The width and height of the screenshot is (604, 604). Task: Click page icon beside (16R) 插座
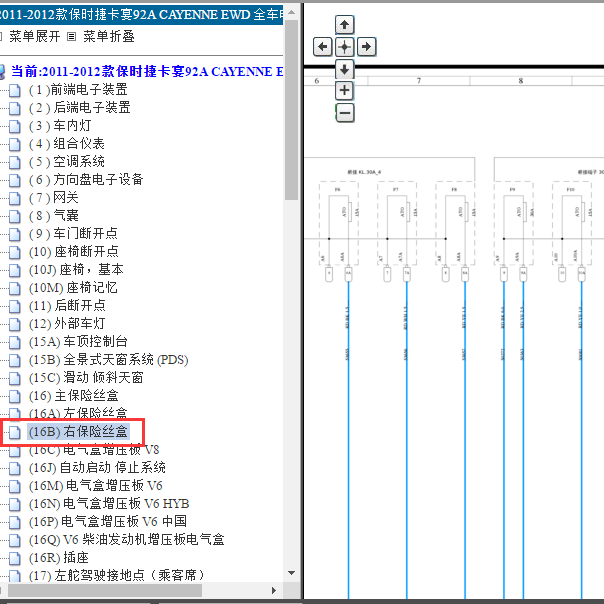tap(15, 558)
